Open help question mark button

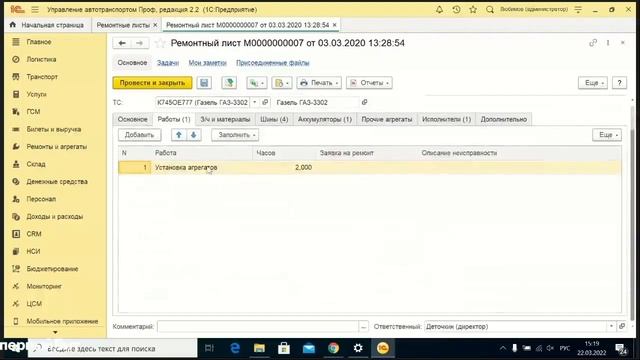(x=619, y=83)
